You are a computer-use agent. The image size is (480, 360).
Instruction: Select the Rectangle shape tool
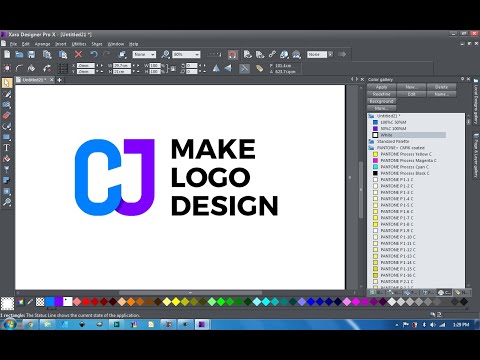pyautogui.click(x=7, y=137)
